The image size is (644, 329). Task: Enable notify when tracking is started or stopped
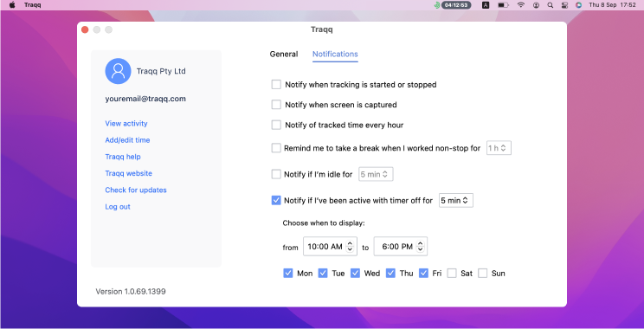[276, 85]
